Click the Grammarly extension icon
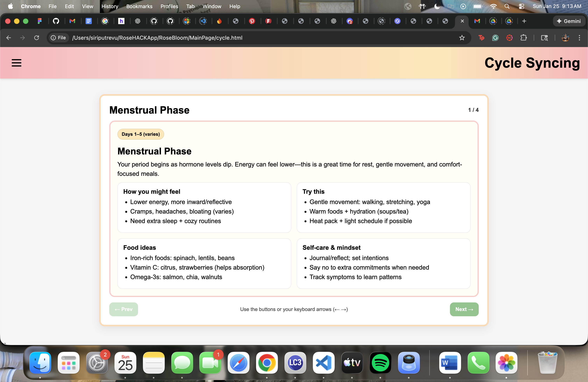The height and width of the screenshot is (382, 588). 495,38
